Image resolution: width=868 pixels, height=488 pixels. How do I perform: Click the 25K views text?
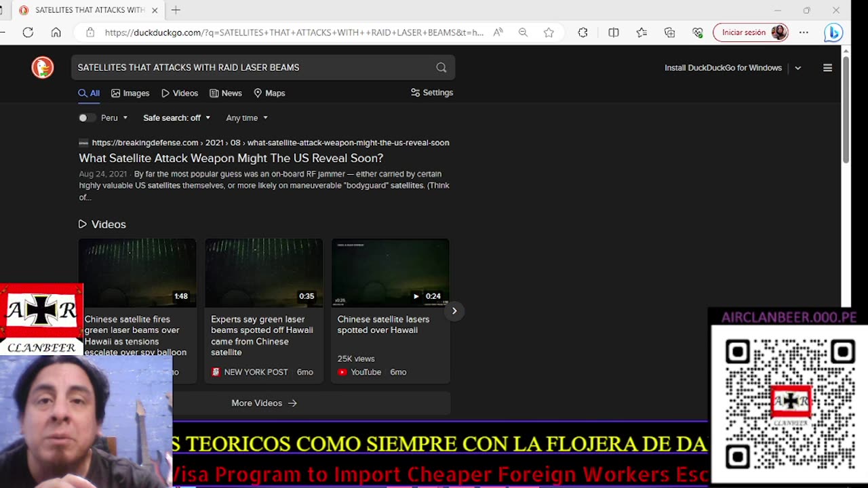point(356,359)
